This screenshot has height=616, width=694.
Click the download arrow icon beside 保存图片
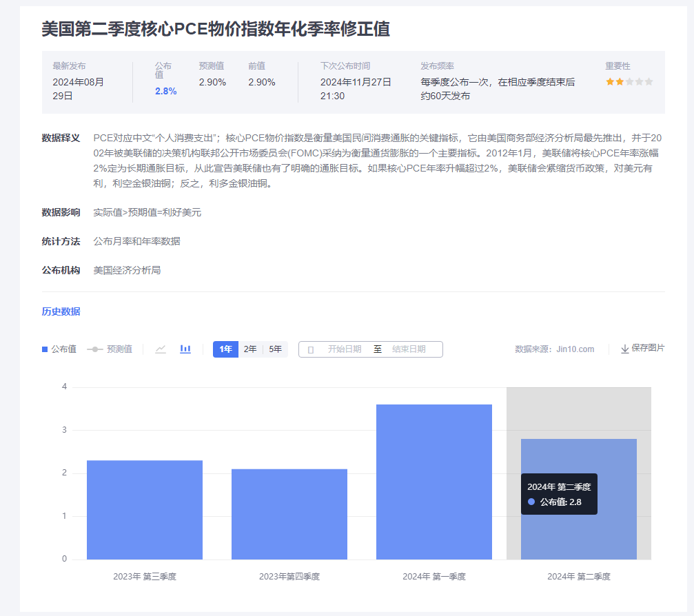624,349
